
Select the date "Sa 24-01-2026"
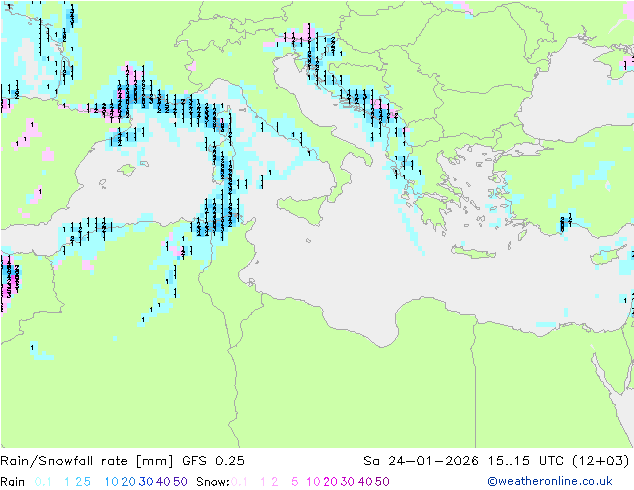coord(421,461)
